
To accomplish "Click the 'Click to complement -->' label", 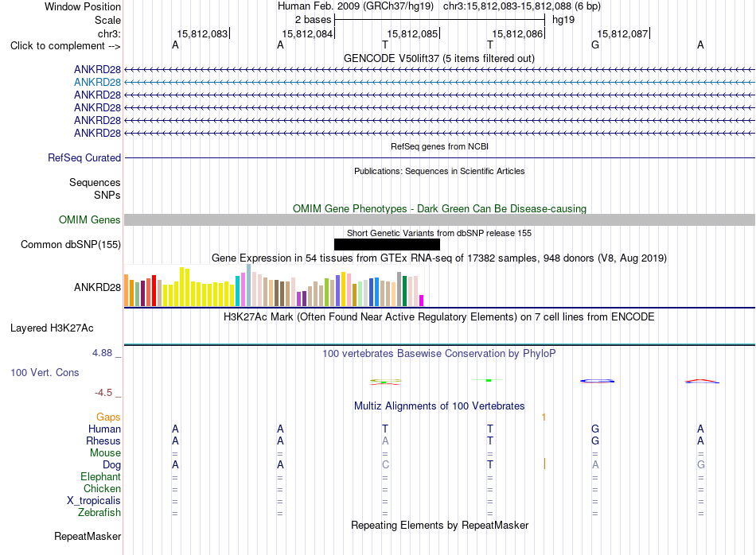I will pyautogui.click(x=65, y=46).
